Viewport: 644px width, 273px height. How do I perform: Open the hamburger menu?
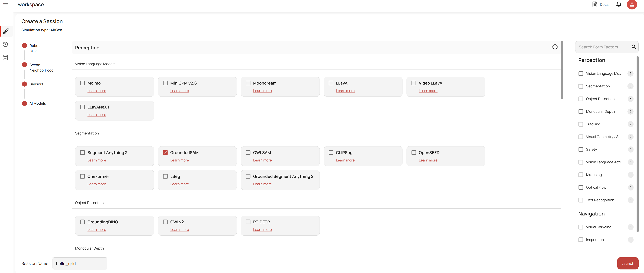(x=6, y=5)
